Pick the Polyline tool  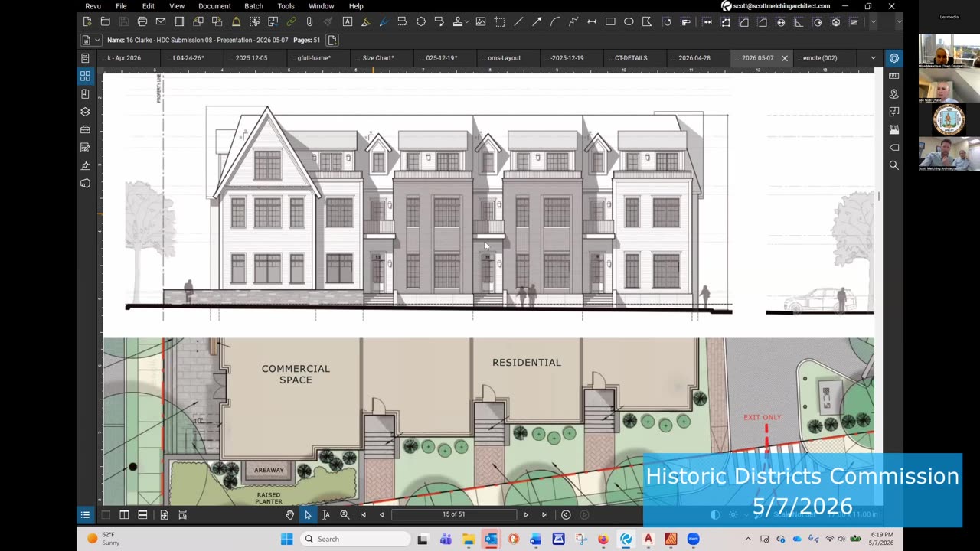[573, 21]
